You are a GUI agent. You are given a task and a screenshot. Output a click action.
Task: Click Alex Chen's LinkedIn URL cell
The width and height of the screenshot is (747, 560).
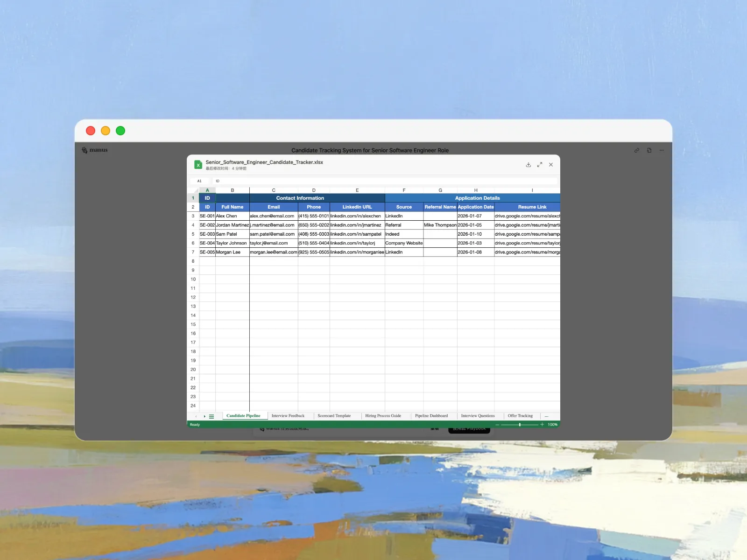click(x=357, y=216)
